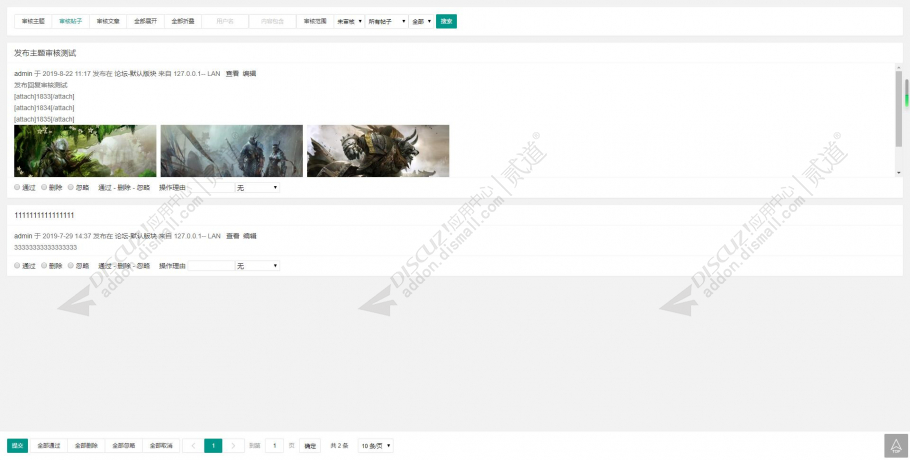910x460 pixels.
Task: Click the back-to-TOP arrow icon
Action: pos(896,445)
